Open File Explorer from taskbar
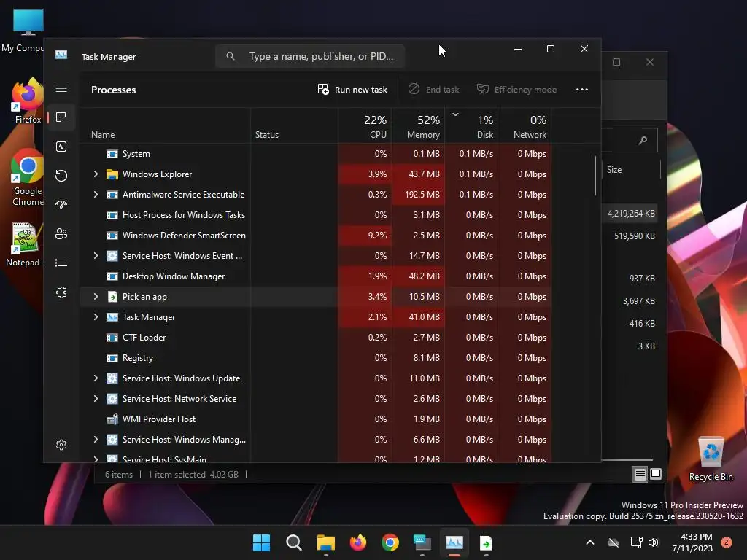747x560 pixels. point(326,542)
